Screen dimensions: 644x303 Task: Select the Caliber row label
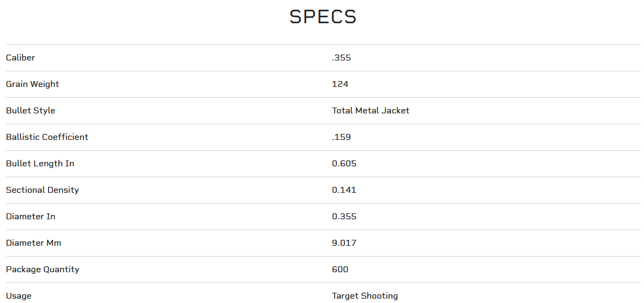pyautogui.click(x=21, y=58)
